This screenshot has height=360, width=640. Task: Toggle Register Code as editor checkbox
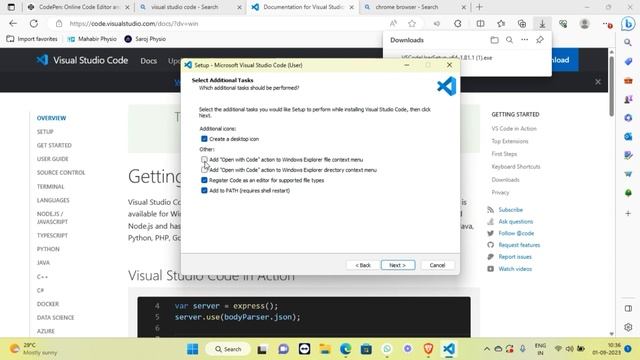(x=204, y=180)
